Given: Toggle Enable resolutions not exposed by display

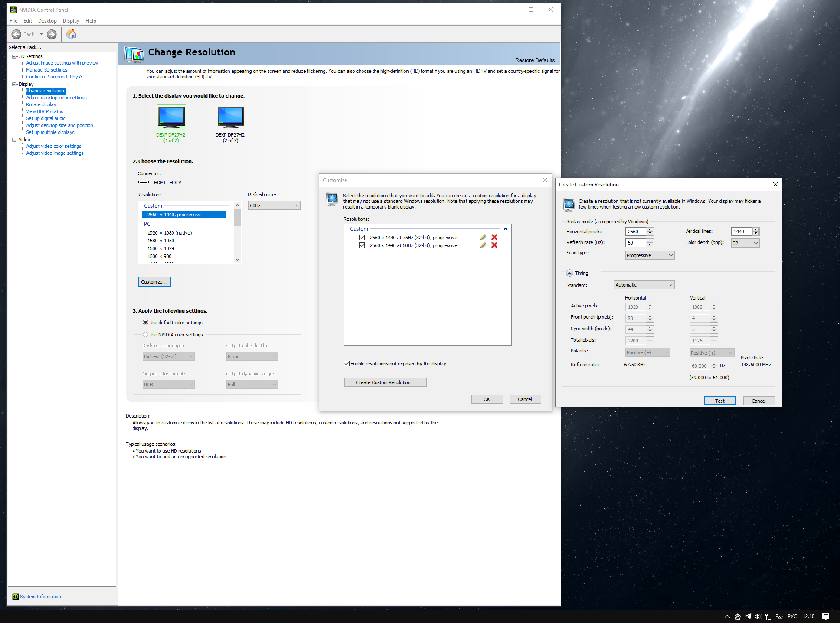Looking at the screenshot, I should click(x=347, y=364).
